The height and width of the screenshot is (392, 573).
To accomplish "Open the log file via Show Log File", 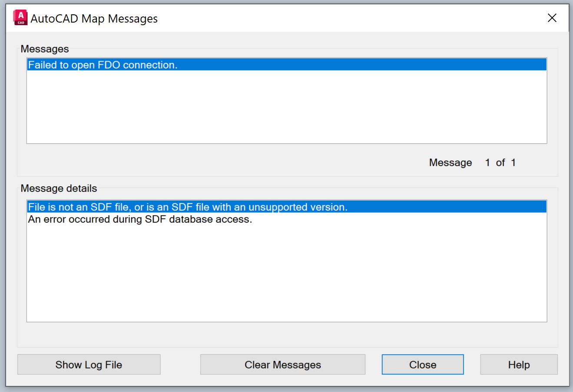I will (x=89, y=364).
